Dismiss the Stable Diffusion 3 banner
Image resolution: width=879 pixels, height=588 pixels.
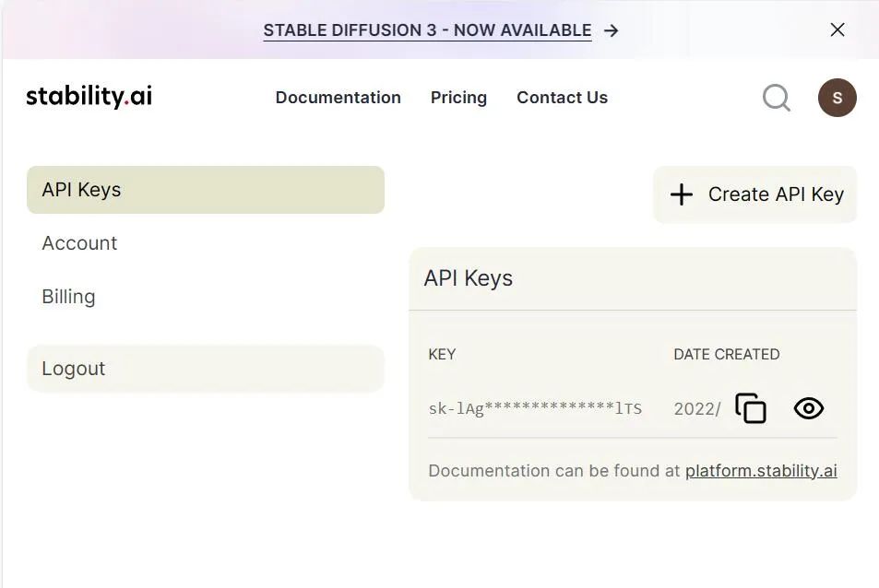click(837, 29)
